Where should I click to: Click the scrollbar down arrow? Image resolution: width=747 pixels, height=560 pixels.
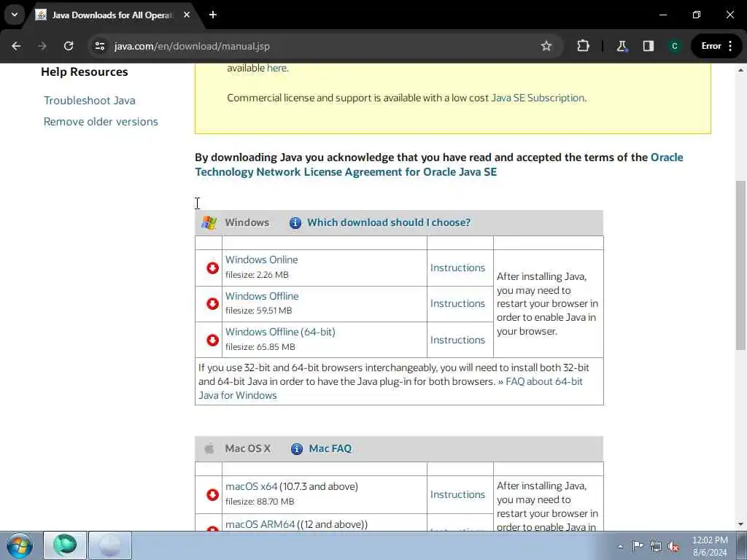740,524
